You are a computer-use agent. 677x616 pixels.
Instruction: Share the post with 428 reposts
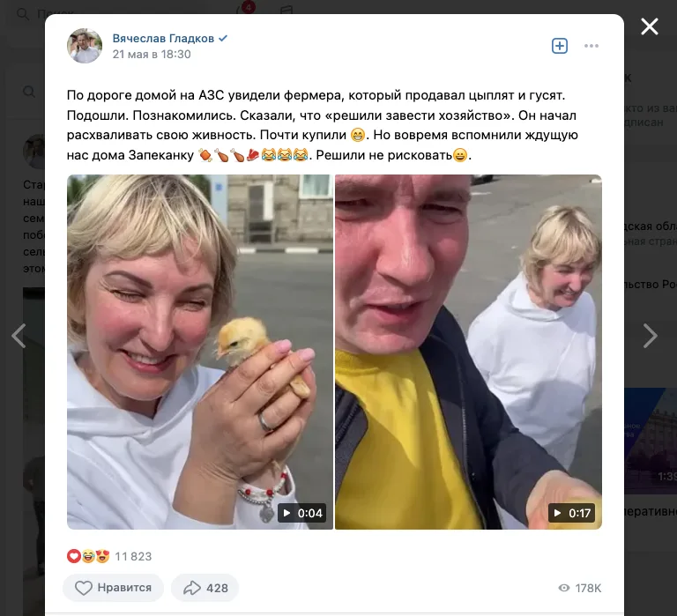[x=205, y=588]
